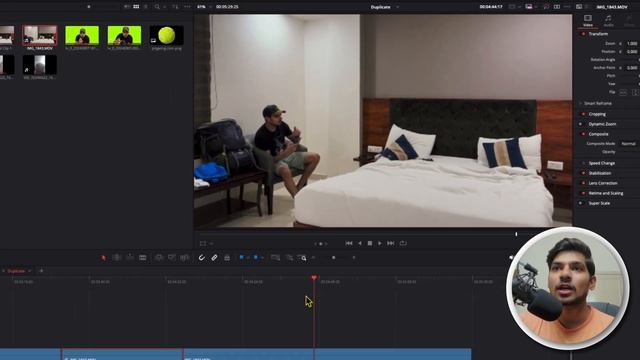Click the Insert Clip icon
The width and height of the screenshot is (640, 360).
(159, 258)
